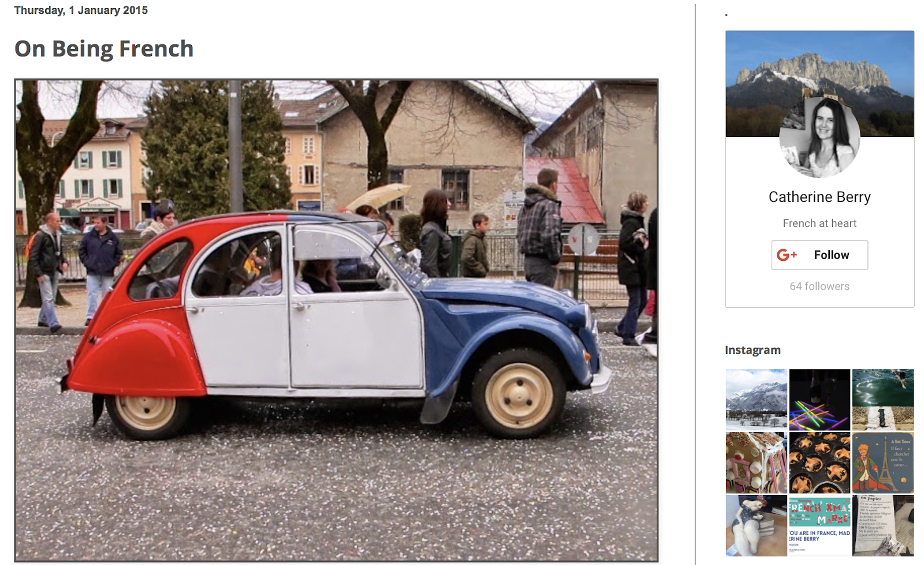Image resolution: width=924 pixels, height=565 pixels.
Task: Open the mince pies tray Instagram thumbnail
Action: 819,463
